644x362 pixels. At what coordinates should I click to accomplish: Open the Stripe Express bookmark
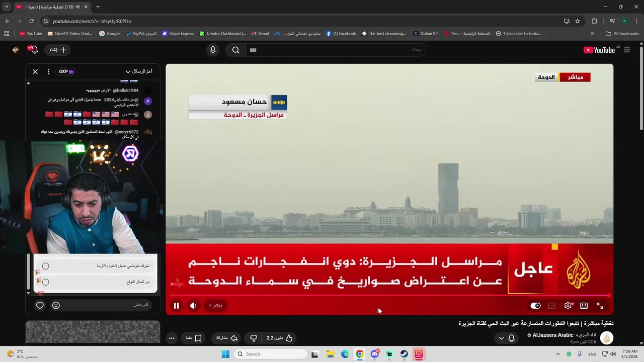[178, 34]
